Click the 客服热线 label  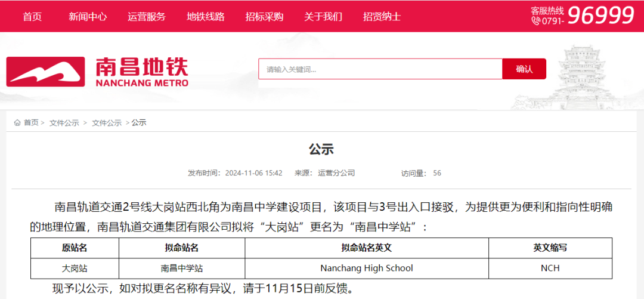pyautogui.click(x=547, y=10)
